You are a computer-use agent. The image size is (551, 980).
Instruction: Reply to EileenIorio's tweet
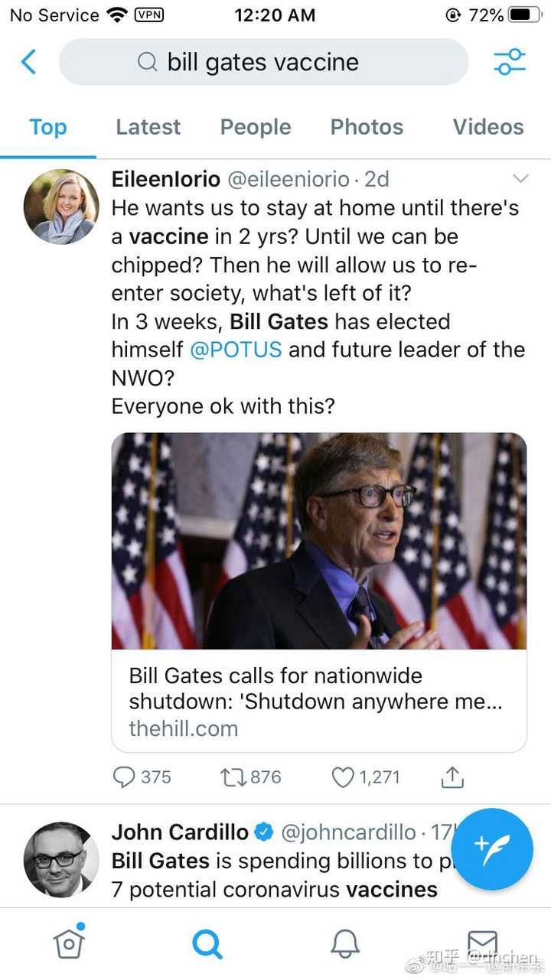125,777
